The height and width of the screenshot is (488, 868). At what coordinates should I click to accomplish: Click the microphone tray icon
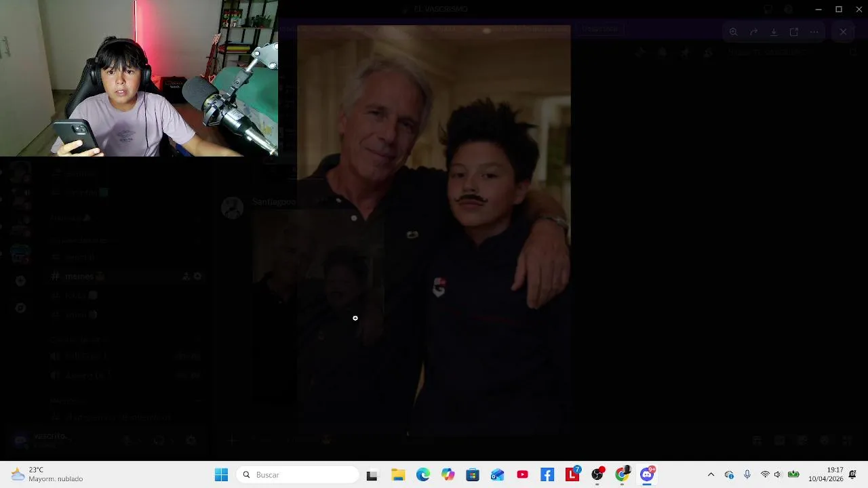click(x=747, y=475)
